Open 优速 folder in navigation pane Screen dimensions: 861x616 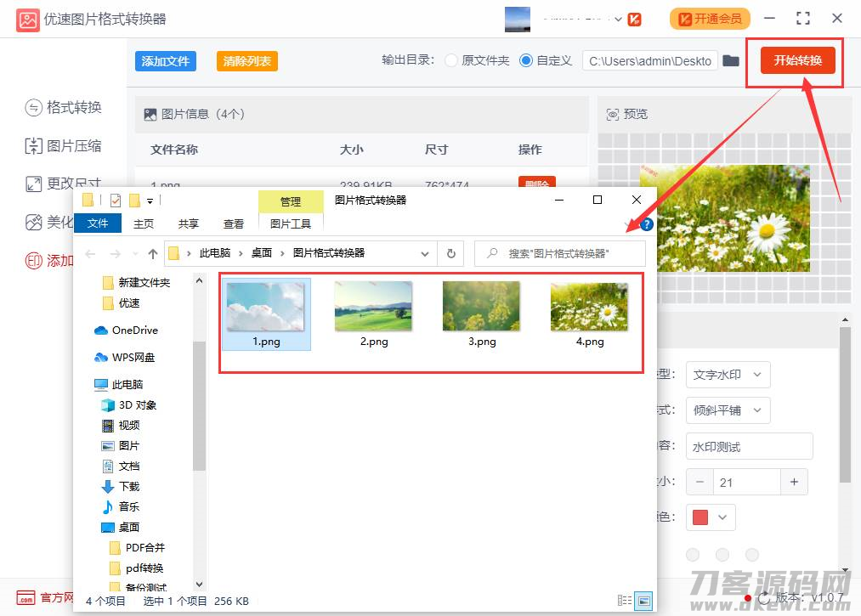coord(122,303)
